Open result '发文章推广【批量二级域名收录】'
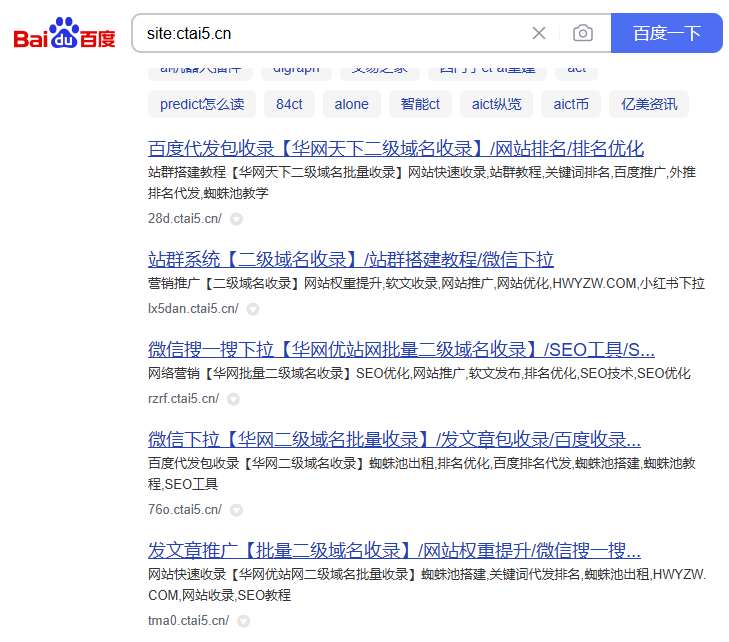Viewport: 729px width, 642px height. point(394,550)
